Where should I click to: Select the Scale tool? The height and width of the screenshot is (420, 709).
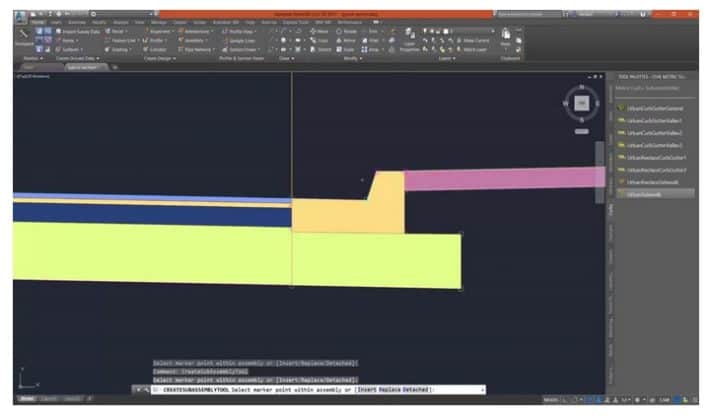tap(346, 50)
